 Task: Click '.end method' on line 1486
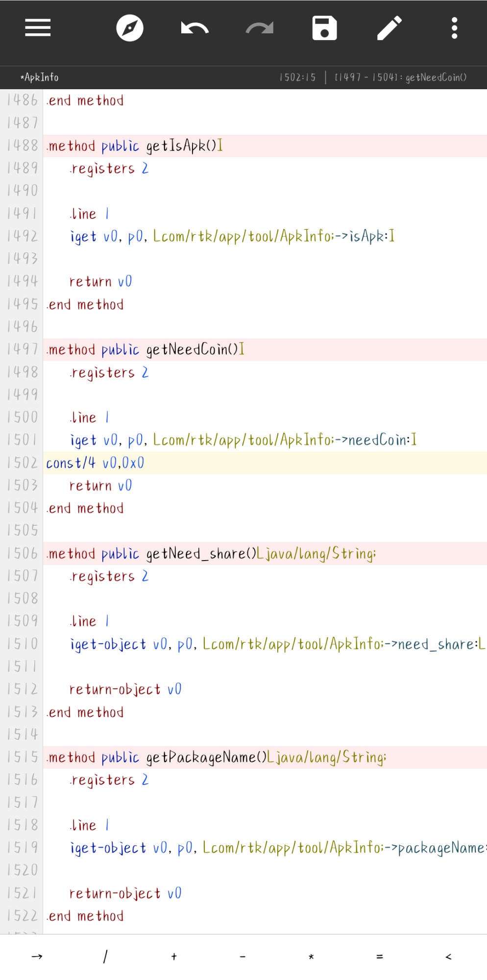point(85,100)
